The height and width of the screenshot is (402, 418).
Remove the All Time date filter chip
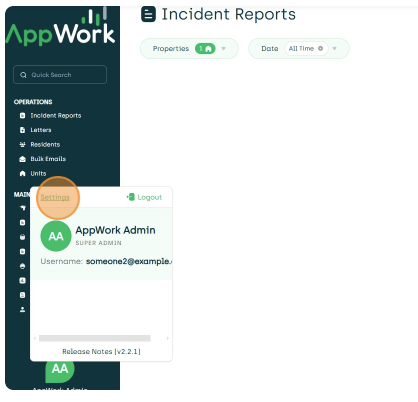point(320,49)
